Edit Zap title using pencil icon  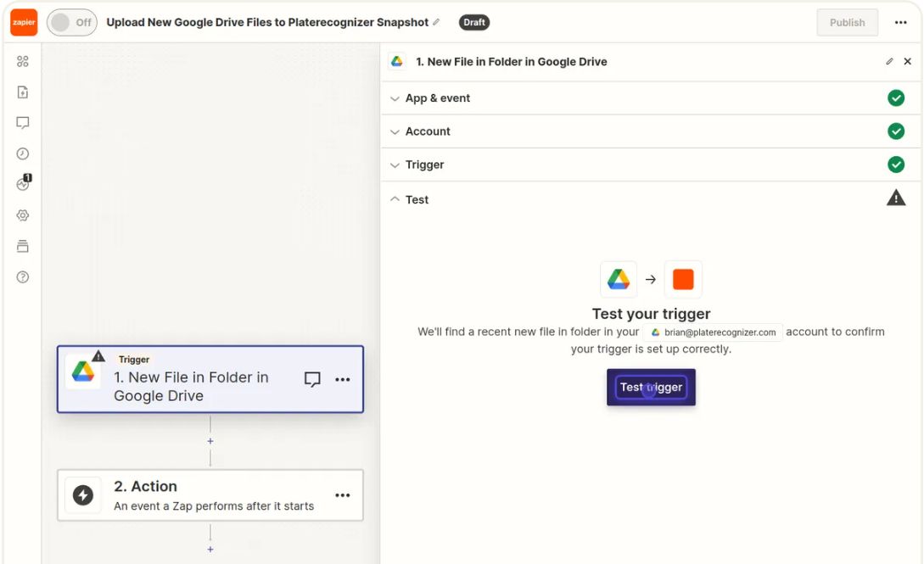pos(437,23)
